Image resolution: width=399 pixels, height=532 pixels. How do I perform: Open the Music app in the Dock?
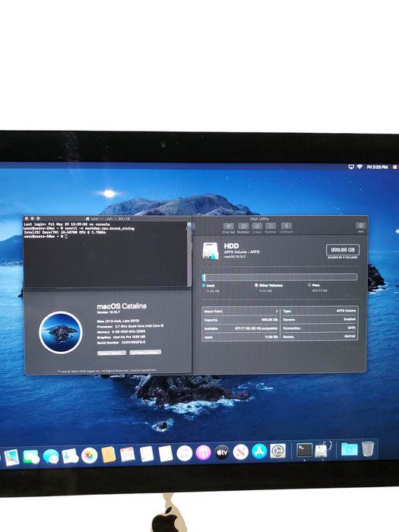tap(185, 453)
